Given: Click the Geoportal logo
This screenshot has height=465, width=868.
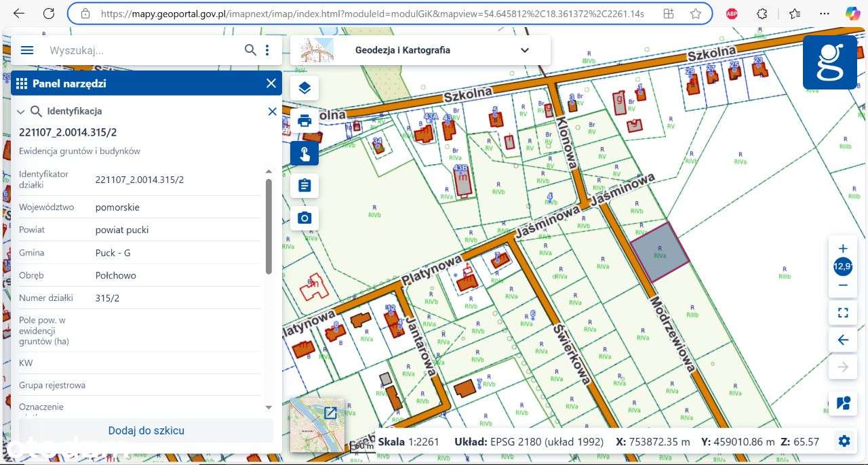Looking at the screenshot, I should tap(829, 62).
